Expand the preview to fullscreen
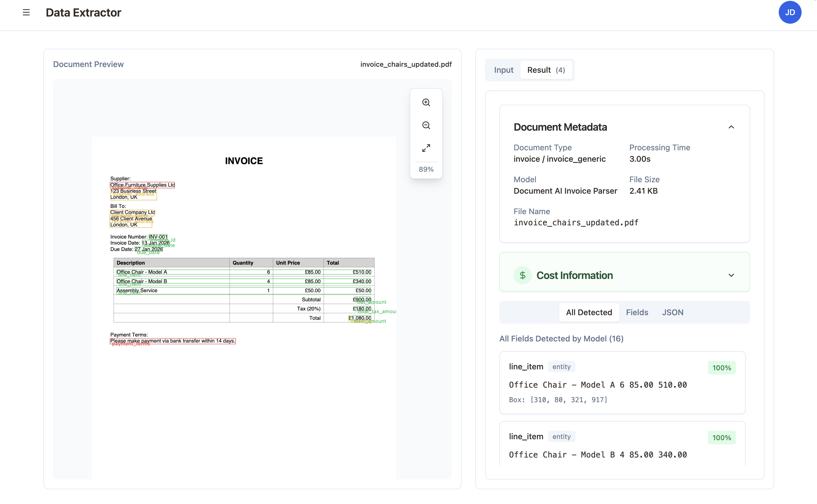The height and width of the screenshot is (504, 817). (x=426, y=148)
